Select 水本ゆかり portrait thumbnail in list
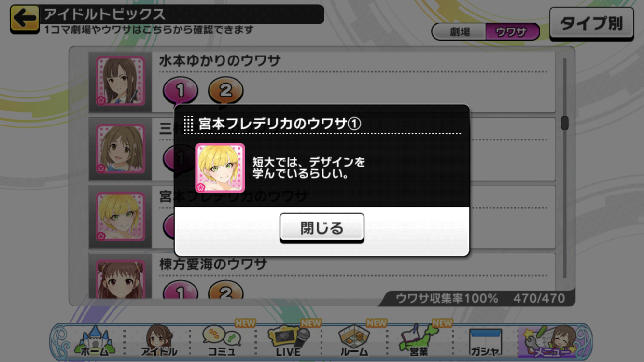 (x=120, y=81)
